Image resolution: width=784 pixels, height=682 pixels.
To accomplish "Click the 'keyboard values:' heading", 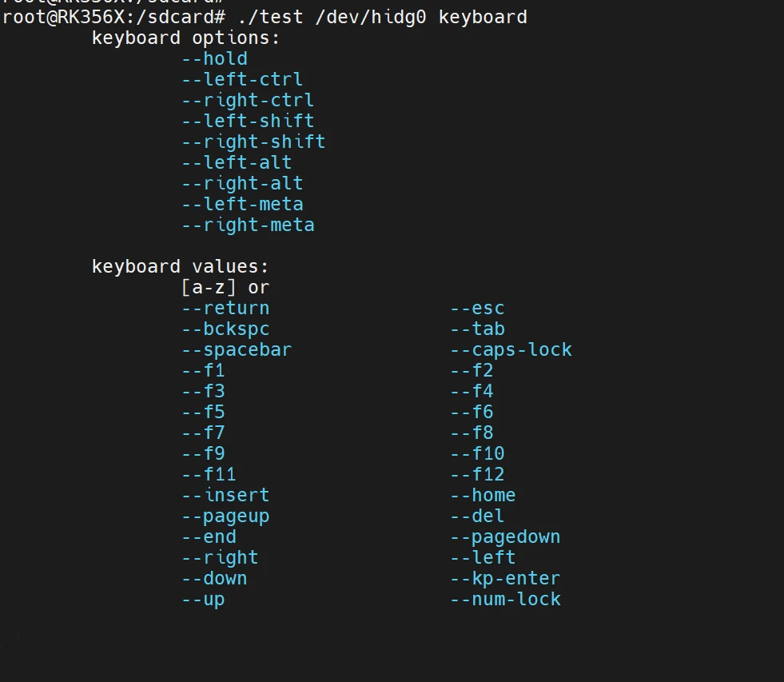I will [180, 267].
